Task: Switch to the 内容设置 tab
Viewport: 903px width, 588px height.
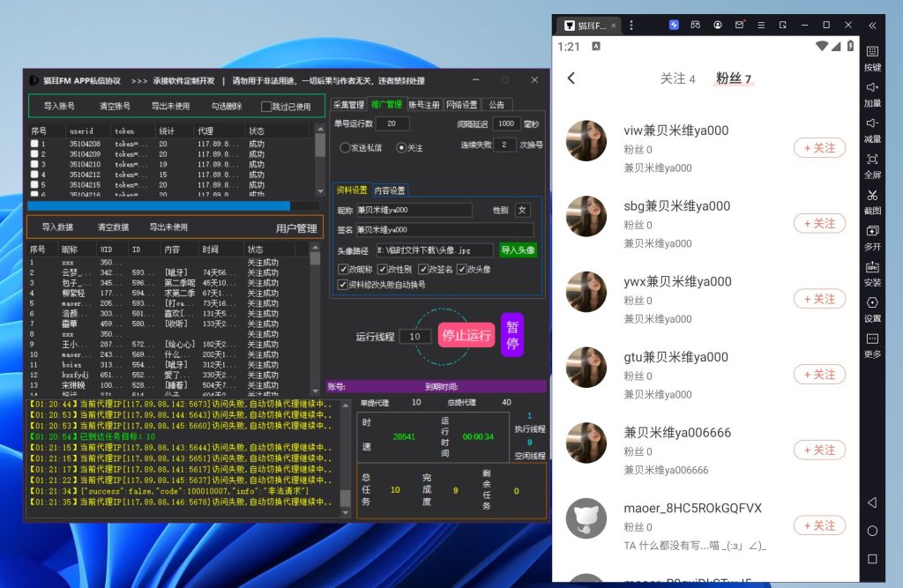Action: [x=390, y=190]
